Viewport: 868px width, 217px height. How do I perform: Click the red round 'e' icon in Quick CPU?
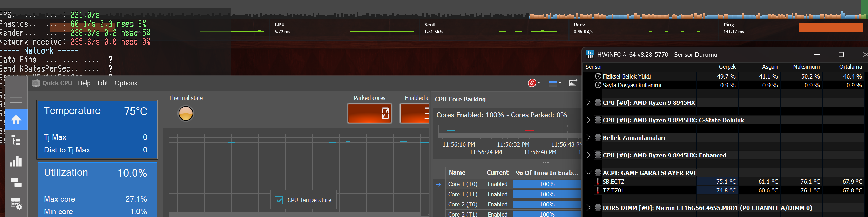point(532,83)
